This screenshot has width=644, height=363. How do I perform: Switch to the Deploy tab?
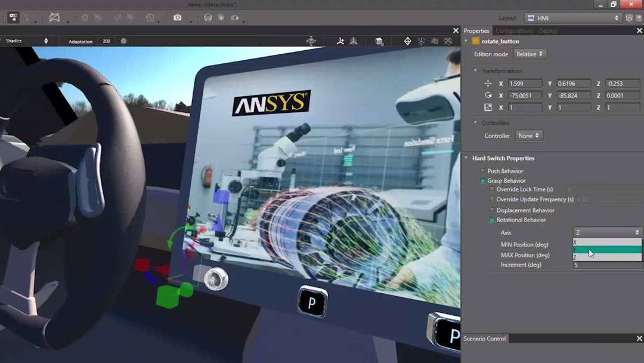coord(547,30)
